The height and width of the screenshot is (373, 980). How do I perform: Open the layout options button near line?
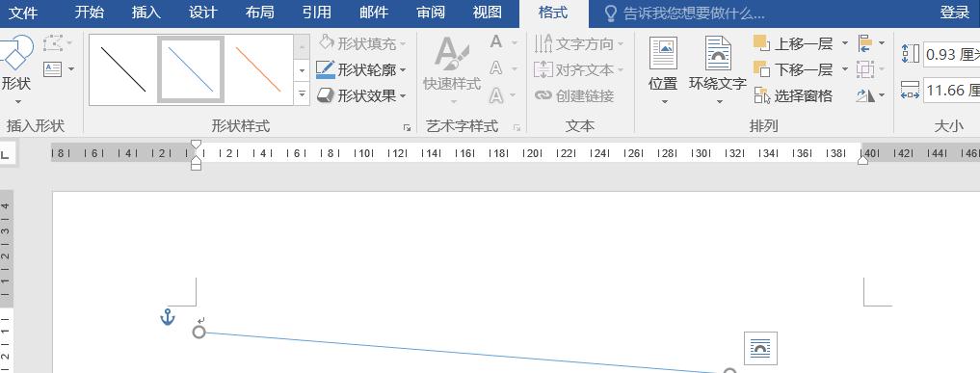point(760,349)
